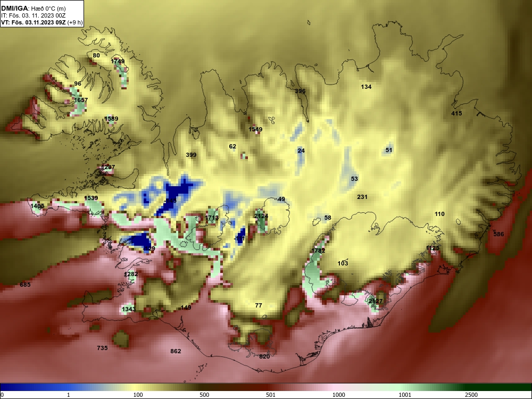This screenshot has width=532, height=399.
Task: Select the map value 62
Action: coord(232,147)
